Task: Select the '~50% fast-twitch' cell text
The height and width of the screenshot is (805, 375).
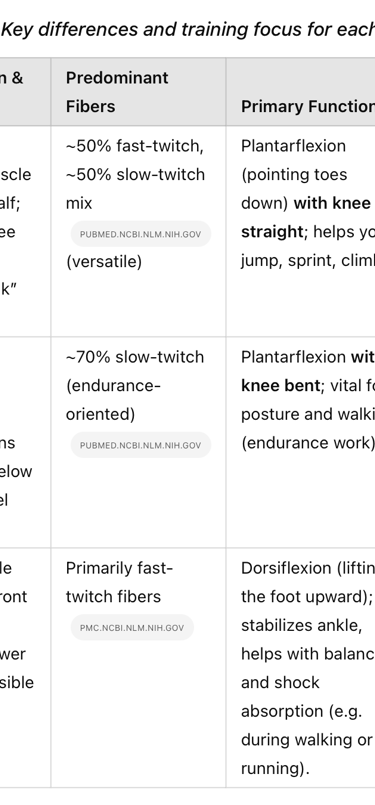Action: [135, 146]
